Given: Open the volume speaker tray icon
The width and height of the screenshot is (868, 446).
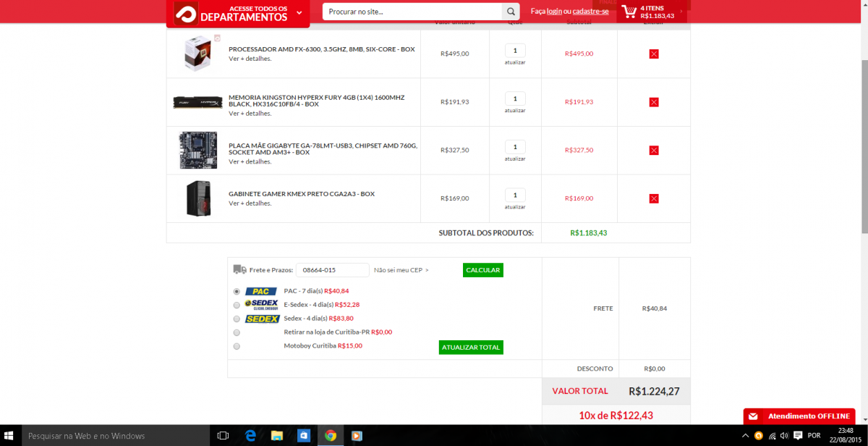Looking at the screenshot, I should click(784, 436).
